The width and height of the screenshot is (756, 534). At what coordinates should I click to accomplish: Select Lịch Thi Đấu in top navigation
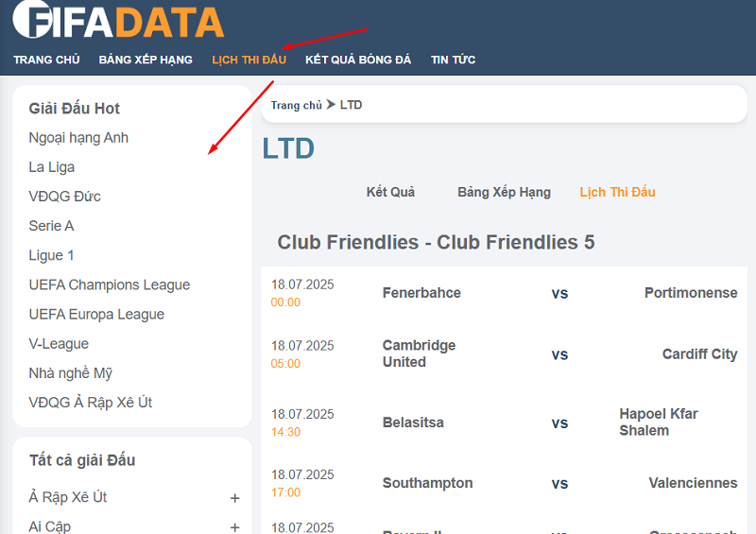coord(249,60)
